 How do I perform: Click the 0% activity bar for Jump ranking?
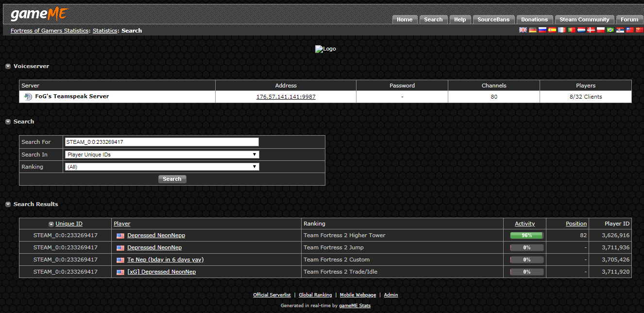526,248
